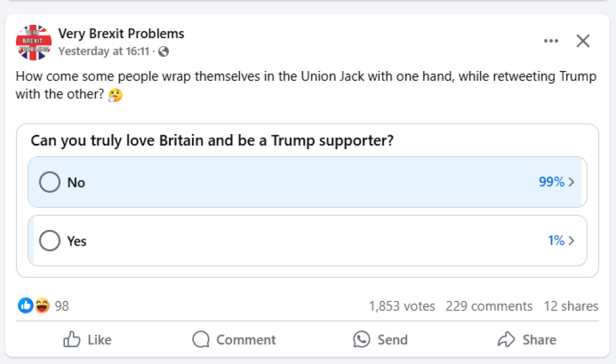View the 229 comments

[x=488, y=306]
